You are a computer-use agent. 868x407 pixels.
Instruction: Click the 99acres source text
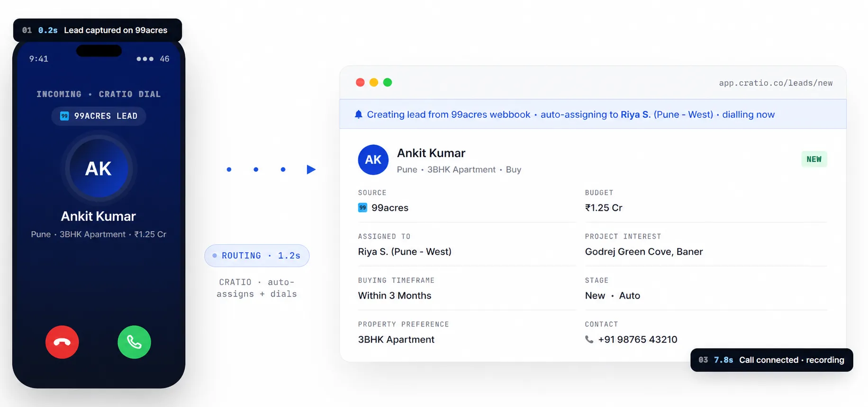click(x=390, y=208)
